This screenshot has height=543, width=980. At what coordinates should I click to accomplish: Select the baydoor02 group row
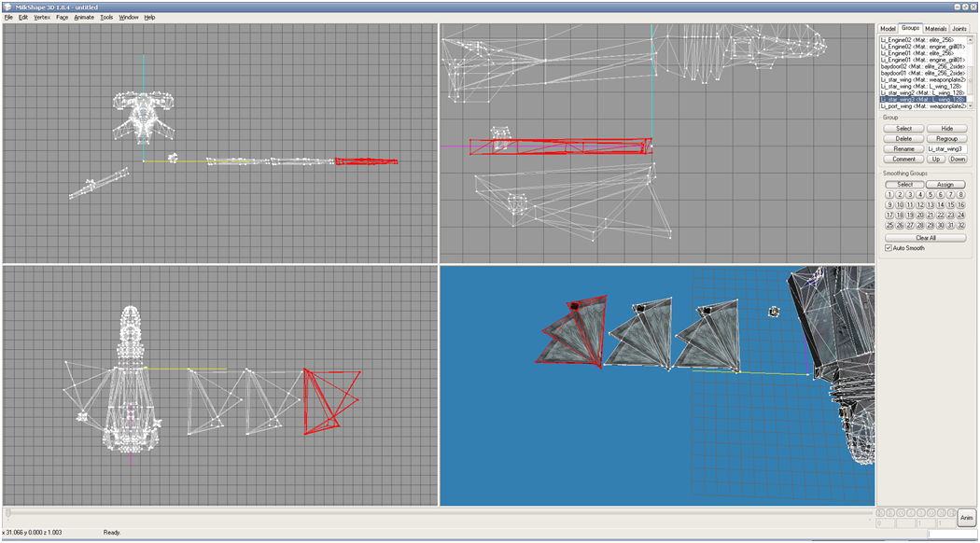coord(922,66)
